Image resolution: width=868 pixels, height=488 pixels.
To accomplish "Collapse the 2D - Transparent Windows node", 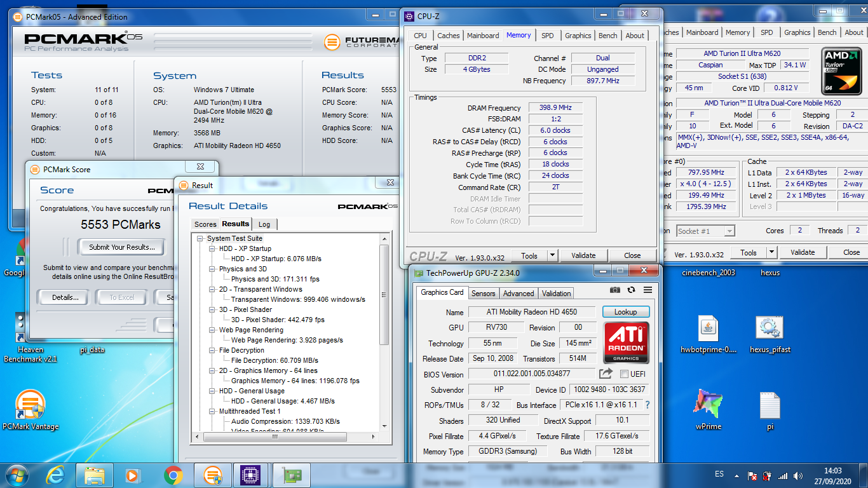I will pos(213,289).
